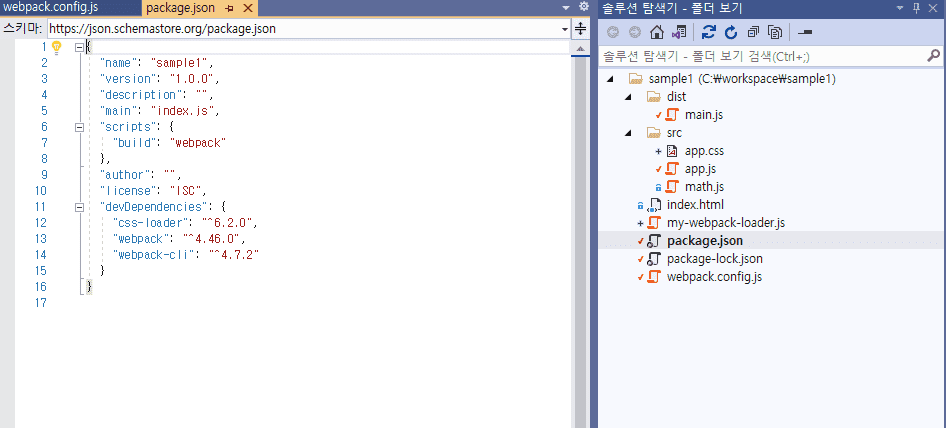Close the package.json tab

click(x=247, y=8)
